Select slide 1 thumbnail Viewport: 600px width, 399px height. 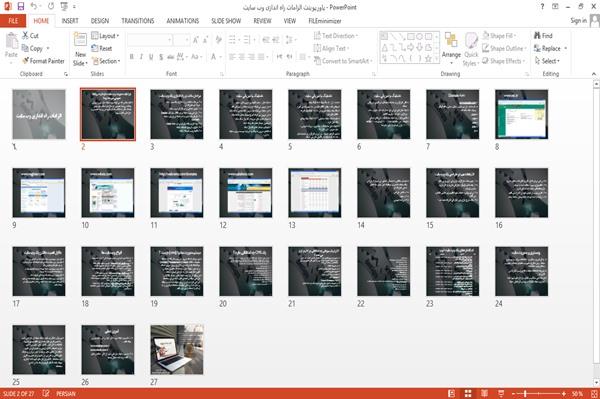pos(39,114)
